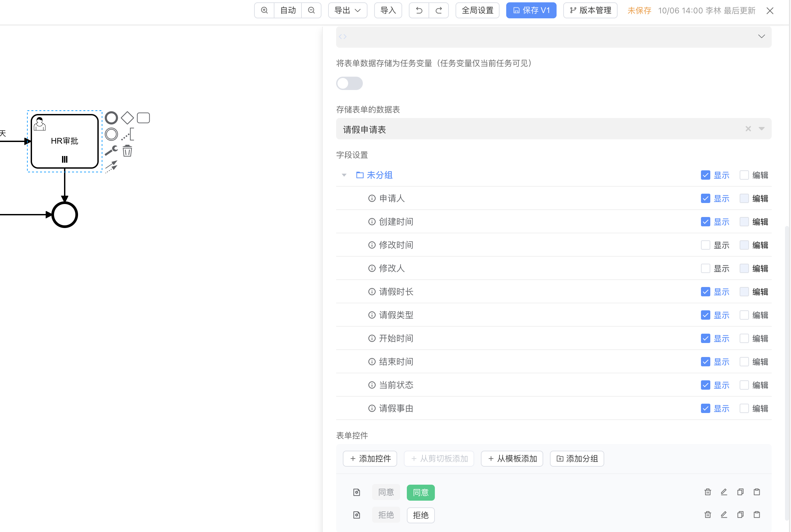Click the undo arrow icon
The image size is (791, 532).
tap(419, 10)
